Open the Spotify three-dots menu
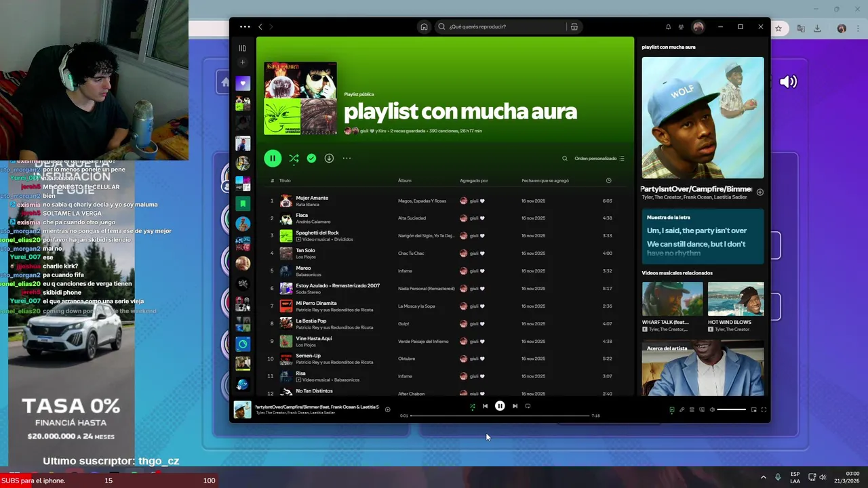This screenshot has width=868, height=488. [x=245, y=27]
